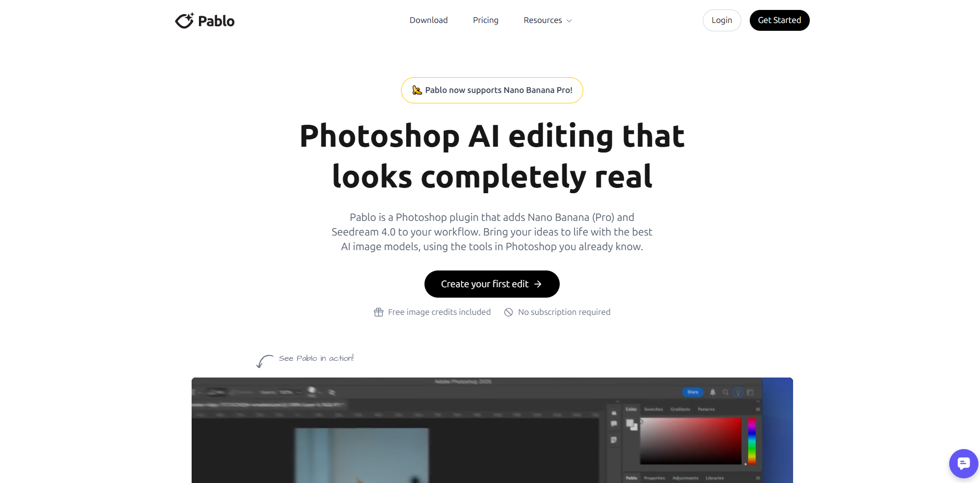Click the magnifier search icon in Photoshop
This screenshot has width=980, height=483.
[725, 392]
